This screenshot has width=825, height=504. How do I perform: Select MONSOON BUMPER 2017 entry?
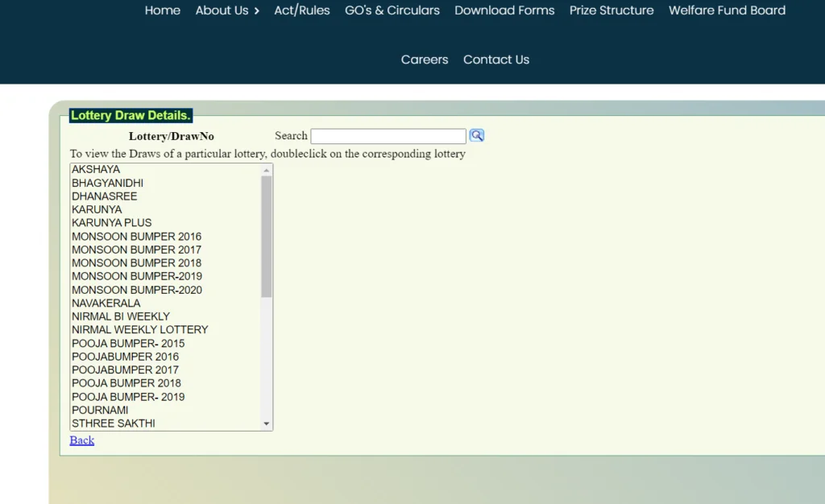(x=165, y=250)
